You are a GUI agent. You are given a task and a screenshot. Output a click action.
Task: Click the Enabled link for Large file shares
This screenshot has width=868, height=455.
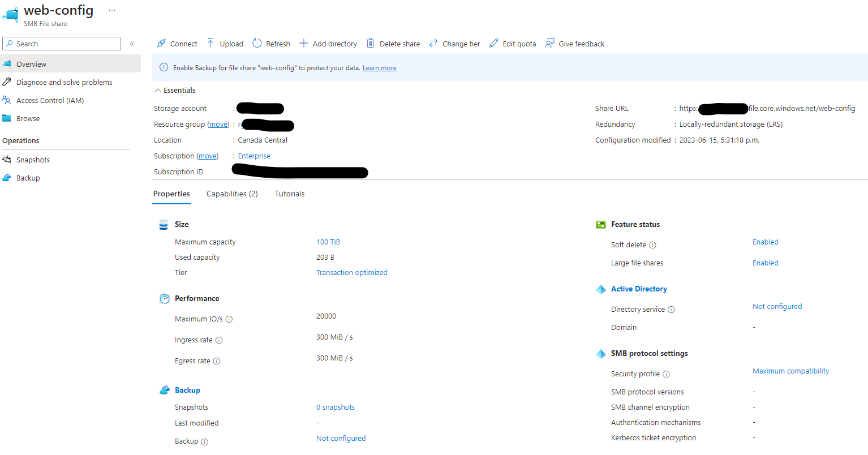[x=766, y=263]
